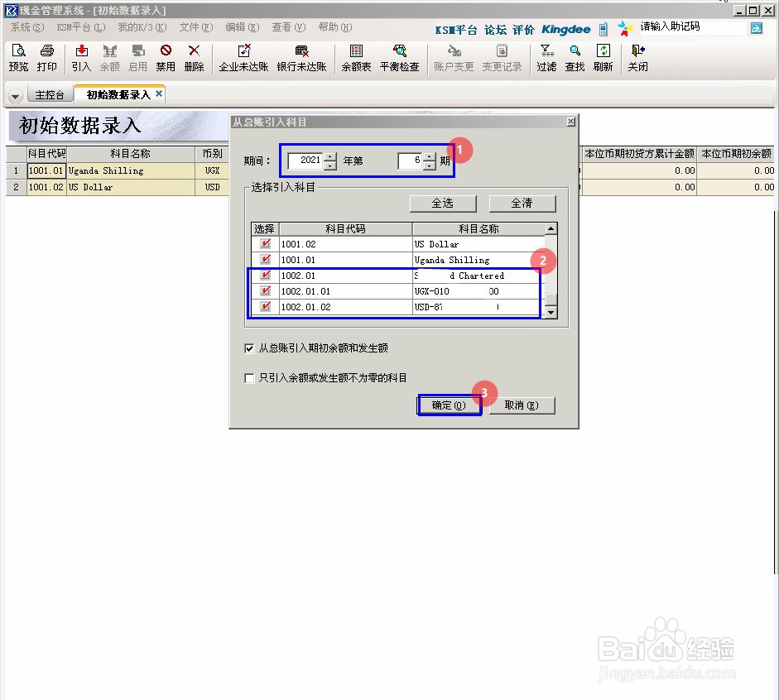This screenshot has height=700, width=779.
Task: Toggle selection checkbox for 1002.01 row
Action: coord(265,275)
